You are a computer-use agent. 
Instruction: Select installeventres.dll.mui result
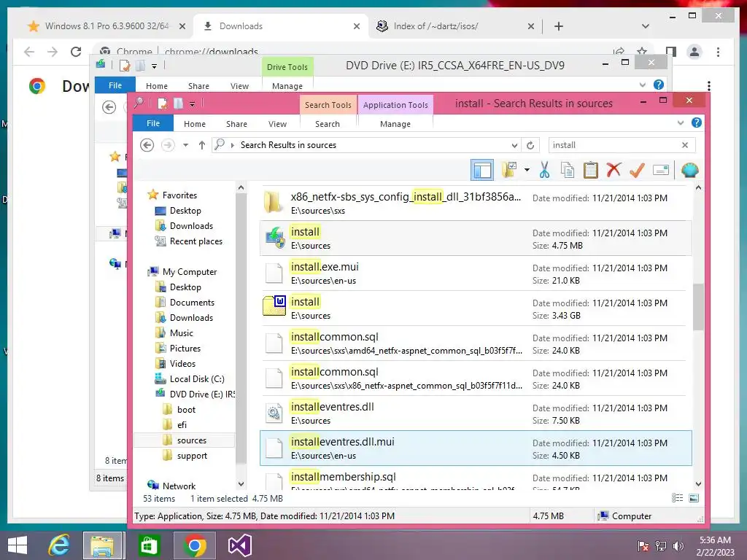click(x=476, y=448)
